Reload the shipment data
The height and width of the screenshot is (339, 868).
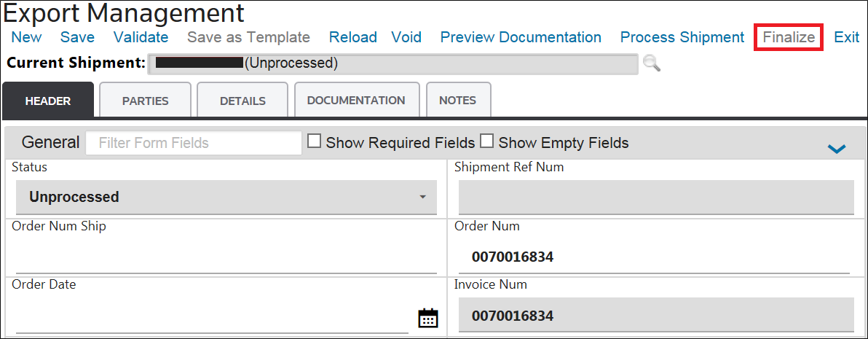(352, 37)
